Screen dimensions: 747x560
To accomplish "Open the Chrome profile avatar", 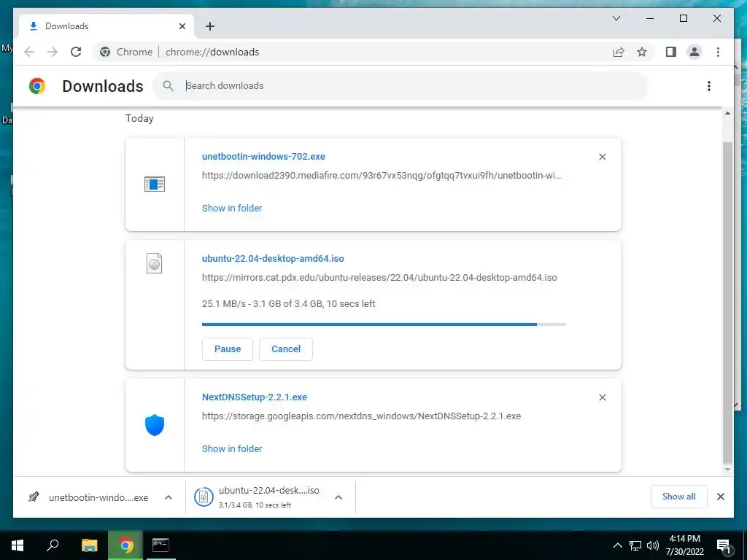I will 694,52.
